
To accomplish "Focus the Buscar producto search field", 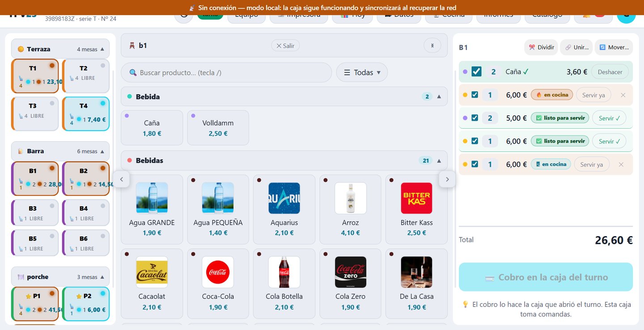I will click(226, 72).
